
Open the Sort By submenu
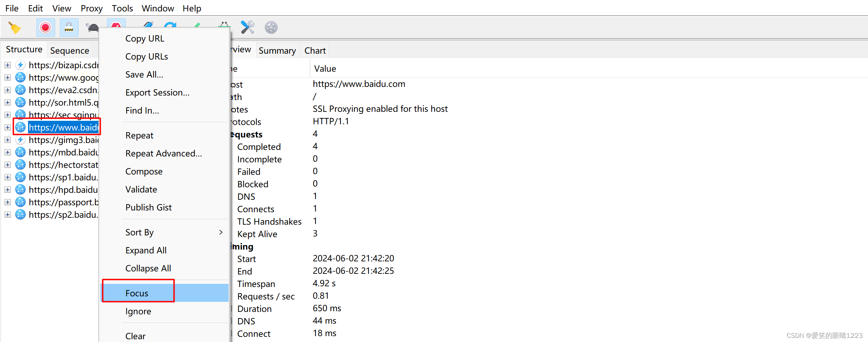point(164,232)
